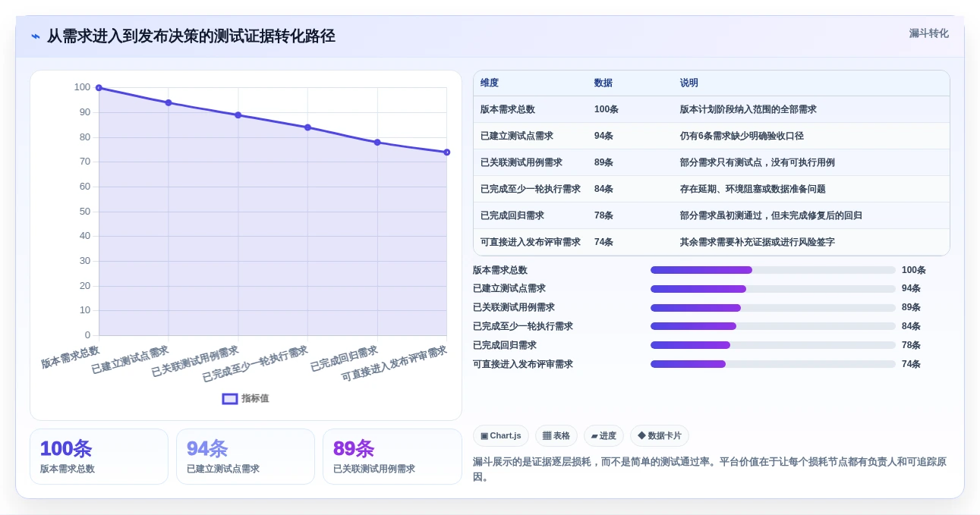Image resolution: width=980 pixels, height=515 pixels.
Task: Select the chart point for 已完成至少一轮执行需求
Action: [x=307, y=127]
